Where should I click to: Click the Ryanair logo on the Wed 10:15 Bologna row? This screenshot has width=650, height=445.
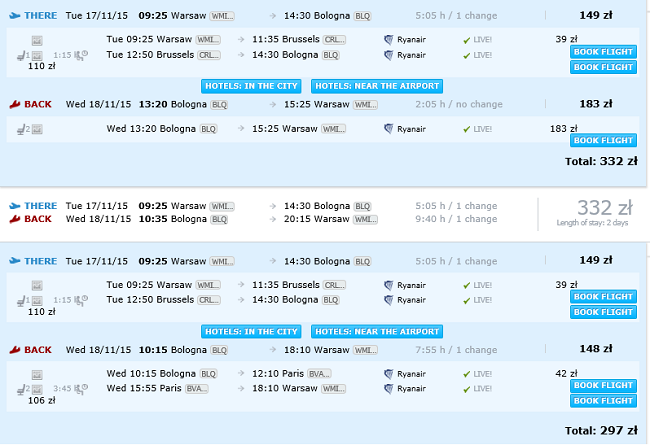[388, 374]
